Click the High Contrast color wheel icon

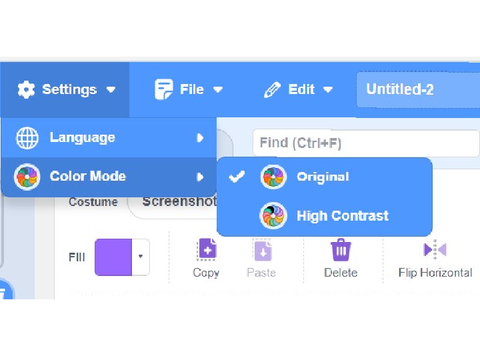pos(273,216)
